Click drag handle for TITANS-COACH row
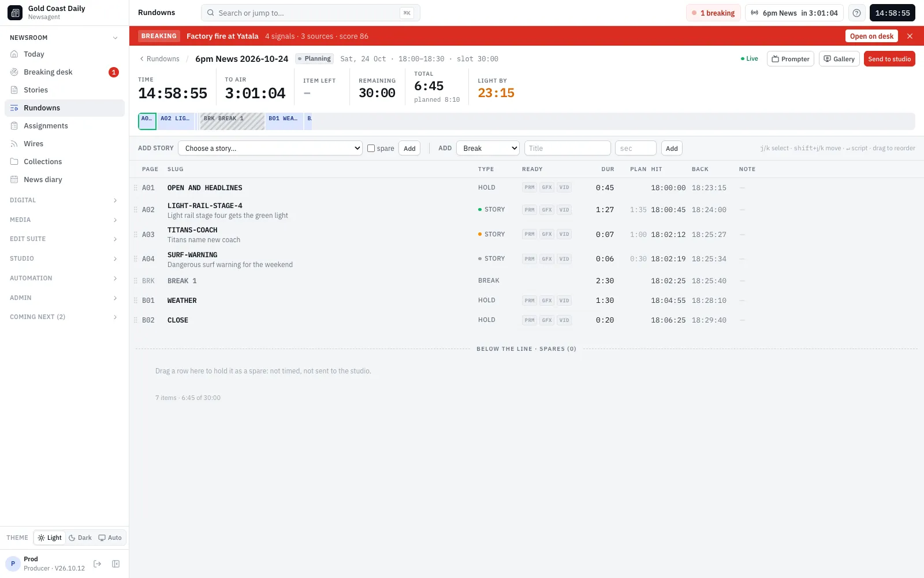This screenshot has width=924, height=578. (136, 235)
